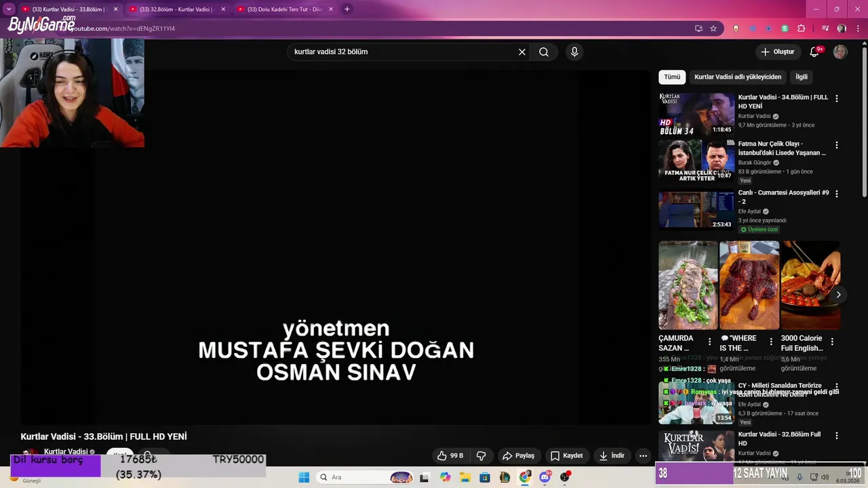Open Chrome media control icon

tap(825, 28)
